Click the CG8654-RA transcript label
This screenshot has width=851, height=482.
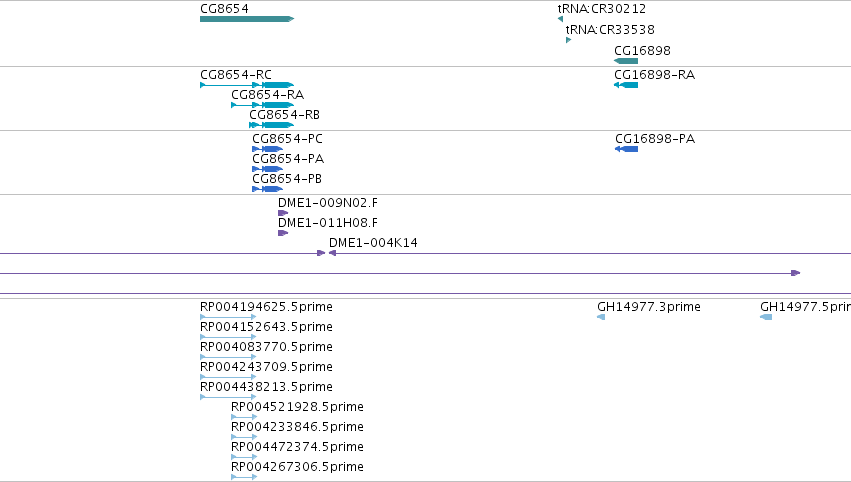point(268,94)
